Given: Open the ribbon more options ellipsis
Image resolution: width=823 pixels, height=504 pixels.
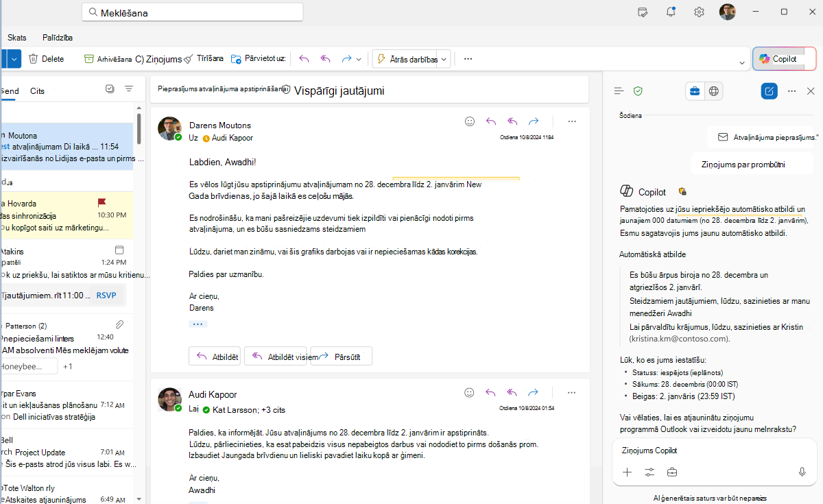Looking at the screenshot, I should coord(468,59).
